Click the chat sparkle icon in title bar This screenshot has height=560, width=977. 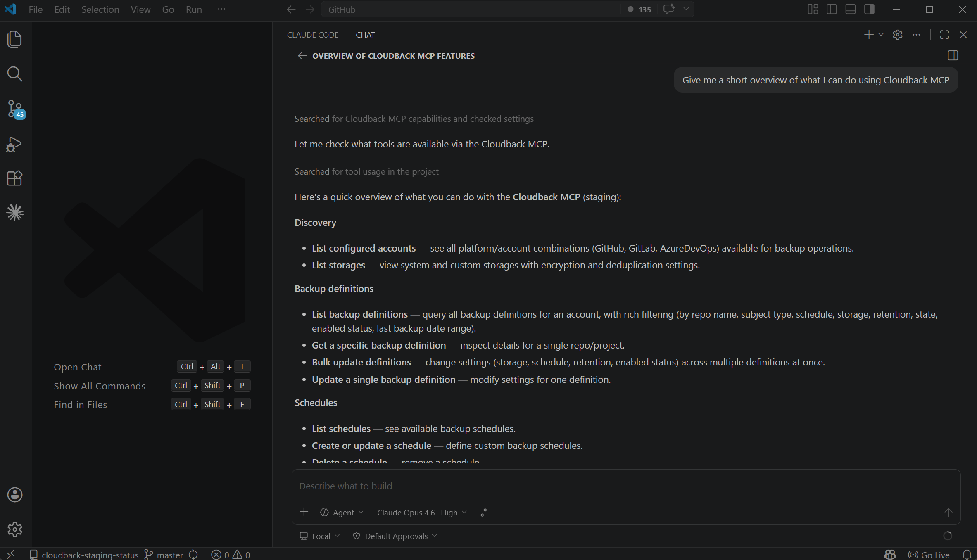[x=669, y=9]
